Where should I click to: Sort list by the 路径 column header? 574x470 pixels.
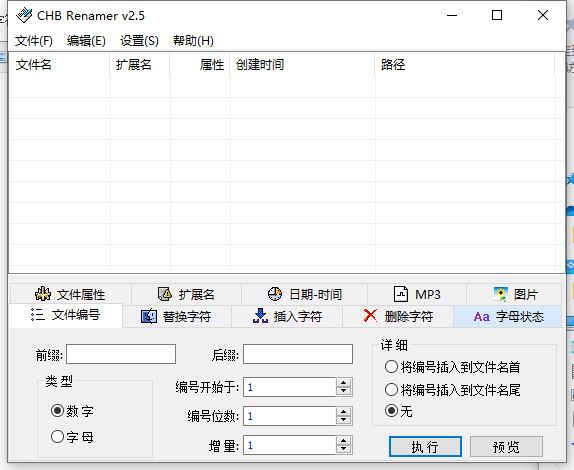pos(465,65)
